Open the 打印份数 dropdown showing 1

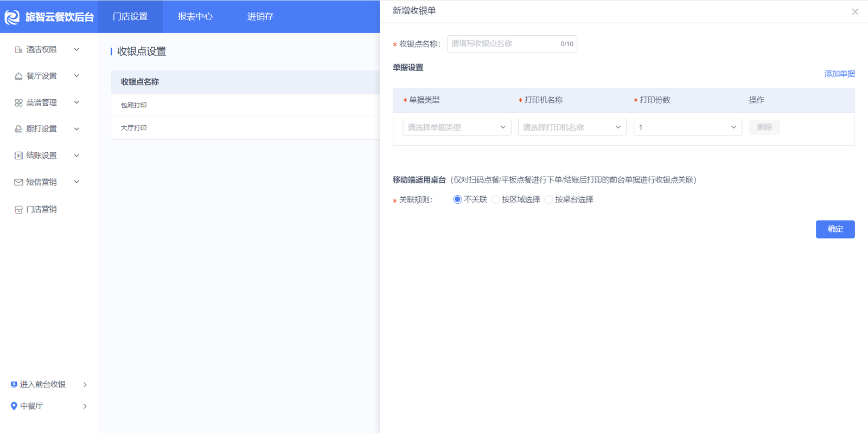[x=688, y=127]
